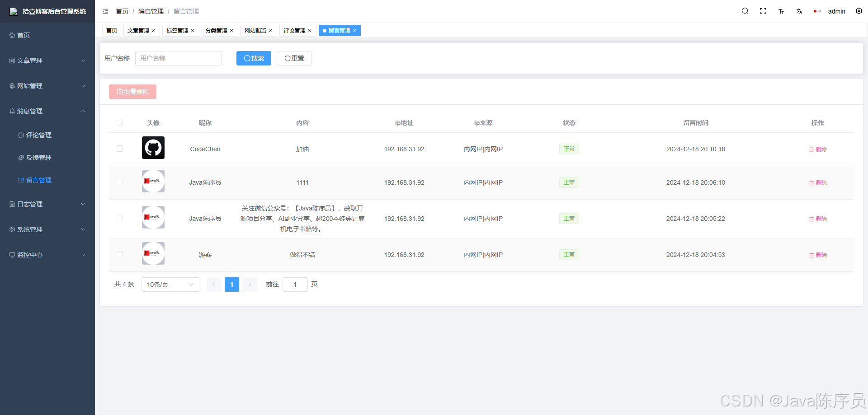Image resolution: width=868 pixels, height=415 pixels.
Task: Toggle fullscreen mode icon
Action: point(763,11)
